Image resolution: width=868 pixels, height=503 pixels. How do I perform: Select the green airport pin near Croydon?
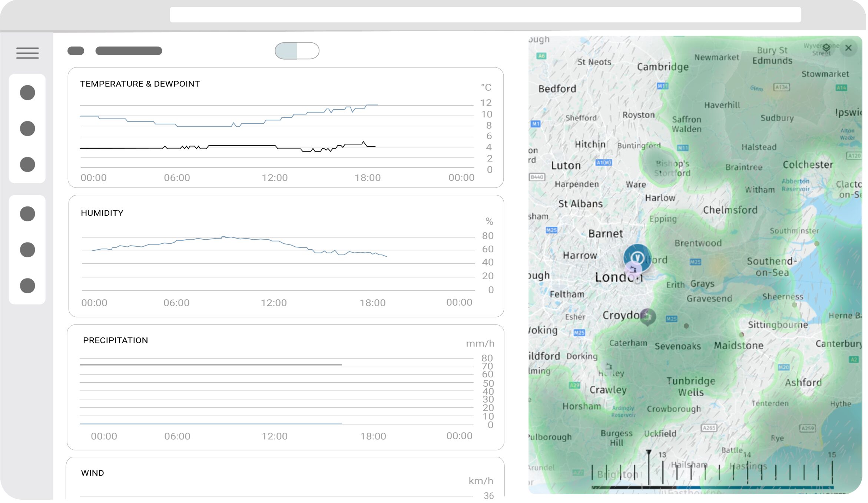click(x=647, y=316)
